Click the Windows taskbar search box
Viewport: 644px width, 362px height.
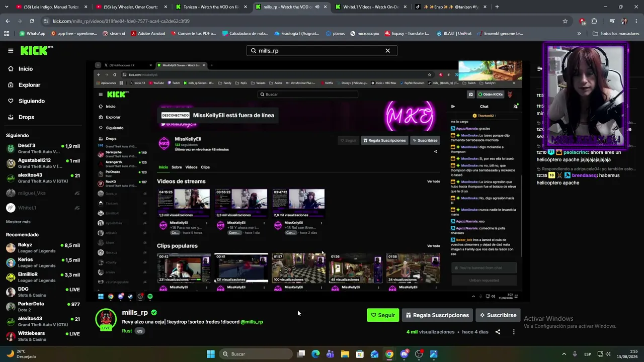256,354
